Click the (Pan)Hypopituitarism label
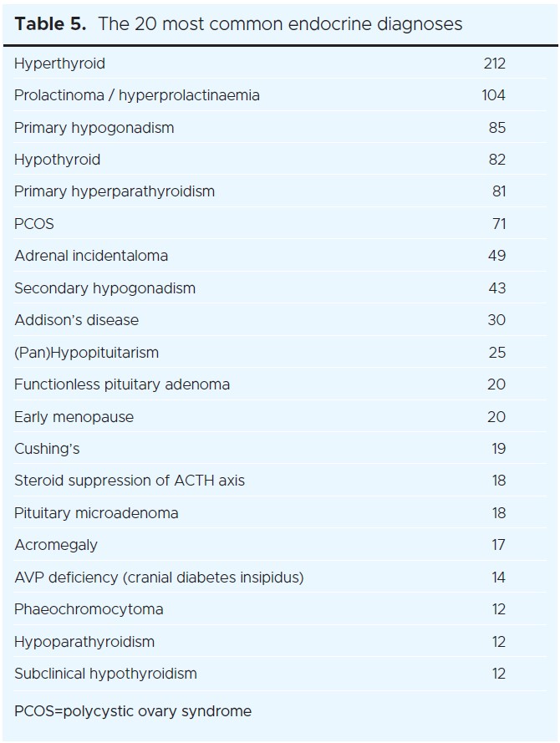560x743 pixels. [x=86, y=353]
